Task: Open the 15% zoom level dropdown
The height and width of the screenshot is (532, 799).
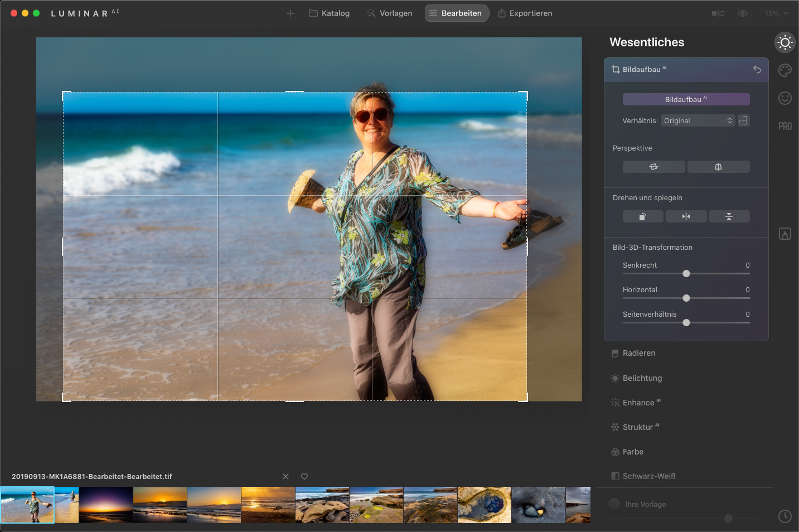Action: (776, 13)
